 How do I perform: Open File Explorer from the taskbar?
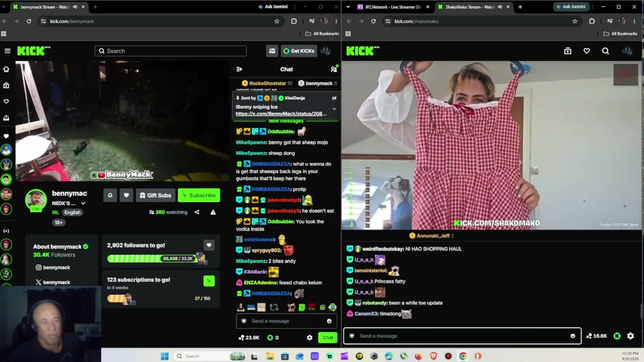click(x=270, y=356)
